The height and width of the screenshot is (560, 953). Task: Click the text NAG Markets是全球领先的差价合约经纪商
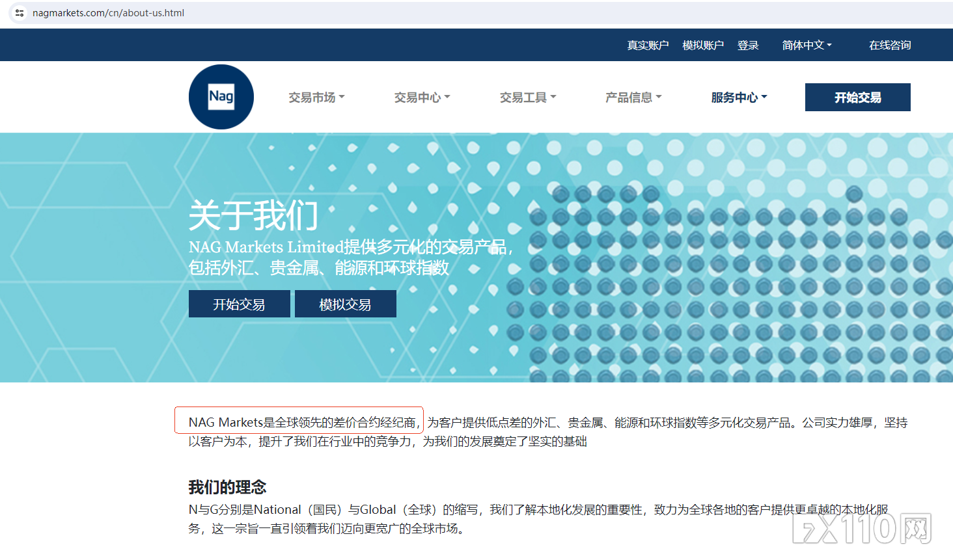(x=302, y=423)
